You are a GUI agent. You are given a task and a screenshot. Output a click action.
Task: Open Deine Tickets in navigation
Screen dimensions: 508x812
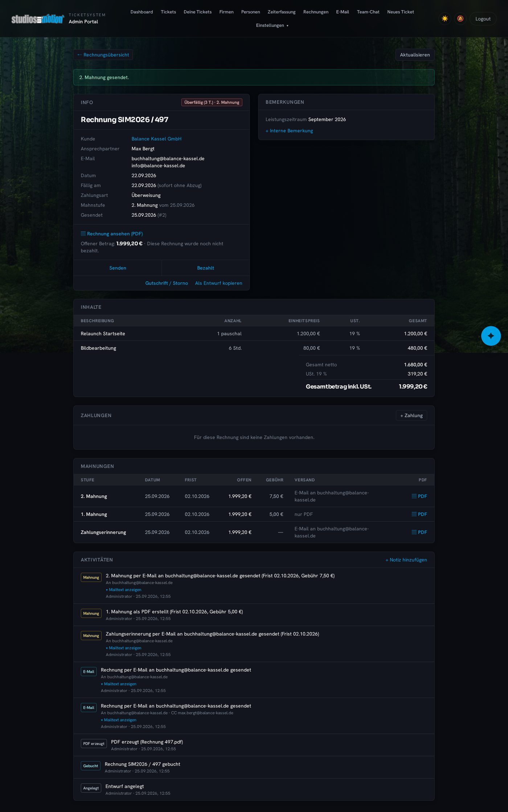pyautogui.click(x=198, y=12)
